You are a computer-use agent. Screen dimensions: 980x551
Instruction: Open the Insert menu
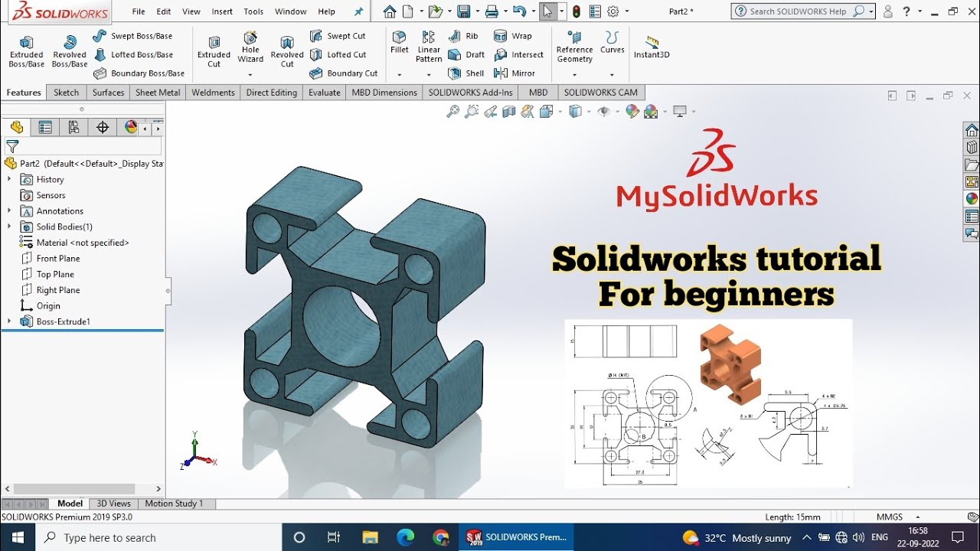click(222, 11)
